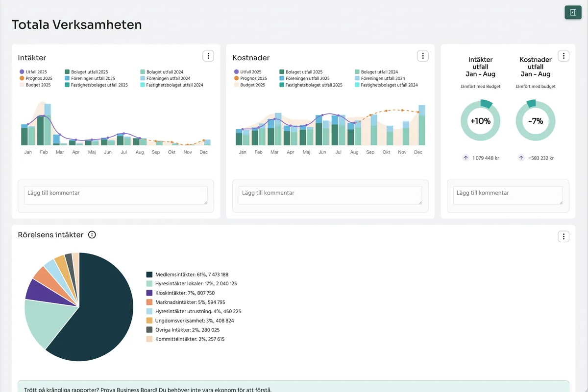The width and height of the screenshot is (588, 392).
Task: Click the +10% income donut chart
Action: [480, 121]
